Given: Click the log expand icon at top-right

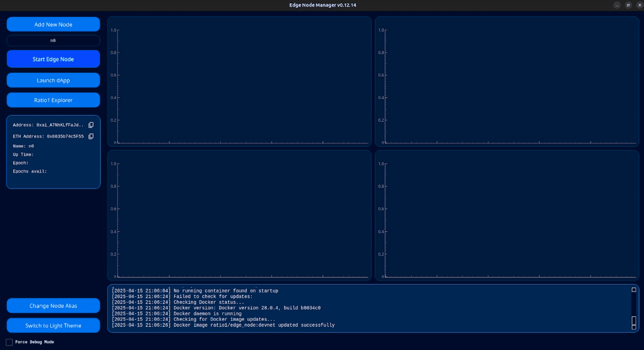Looking at the screenshot, I should (x=634, y=290).
